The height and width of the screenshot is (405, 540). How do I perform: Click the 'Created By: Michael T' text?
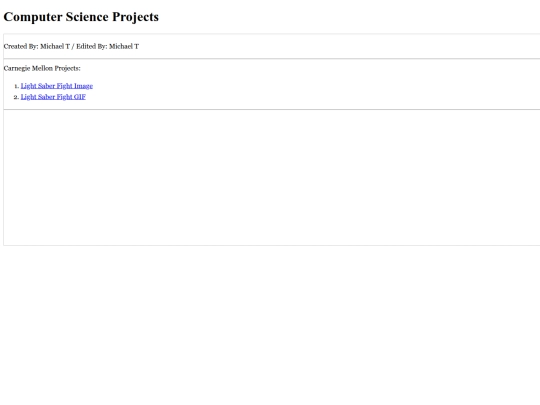(x=37, y=46)
